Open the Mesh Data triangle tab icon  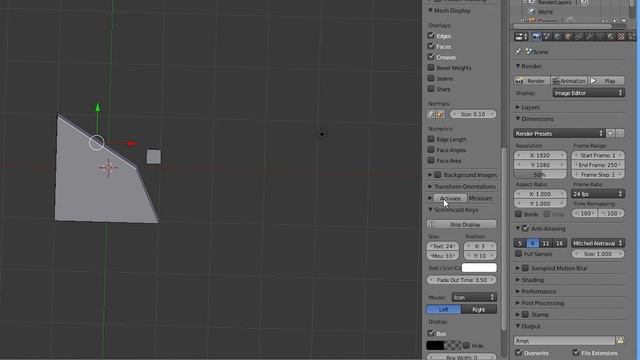tap(600, 37)
